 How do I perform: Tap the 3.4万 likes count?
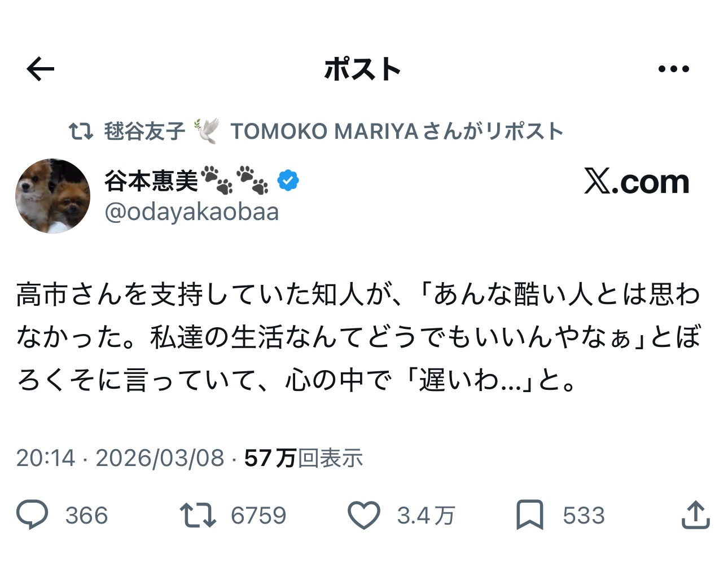(426, 516)
